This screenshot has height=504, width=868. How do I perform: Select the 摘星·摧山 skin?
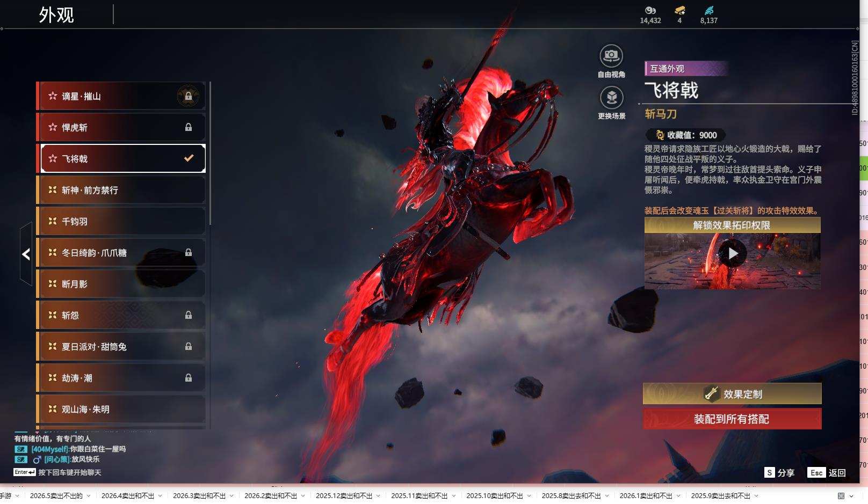click(121, 96)
